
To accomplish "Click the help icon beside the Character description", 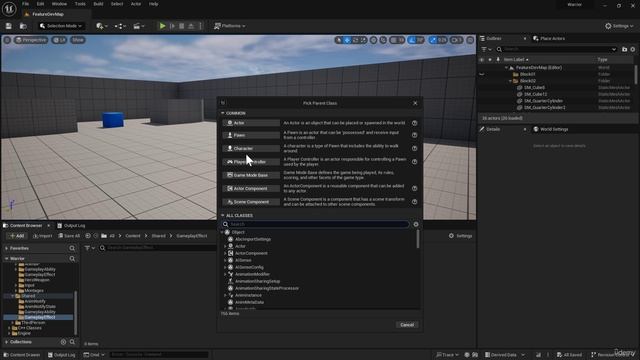I will click(x=414, y=149).
